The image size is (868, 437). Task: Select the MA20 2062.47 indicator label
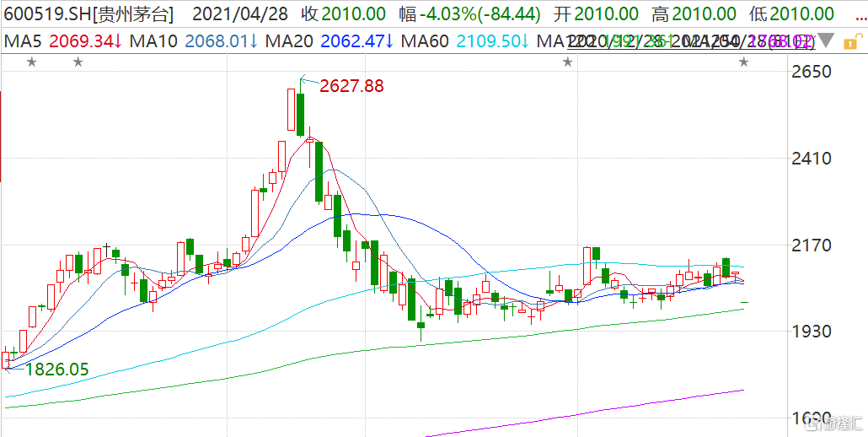pos(330,41)
